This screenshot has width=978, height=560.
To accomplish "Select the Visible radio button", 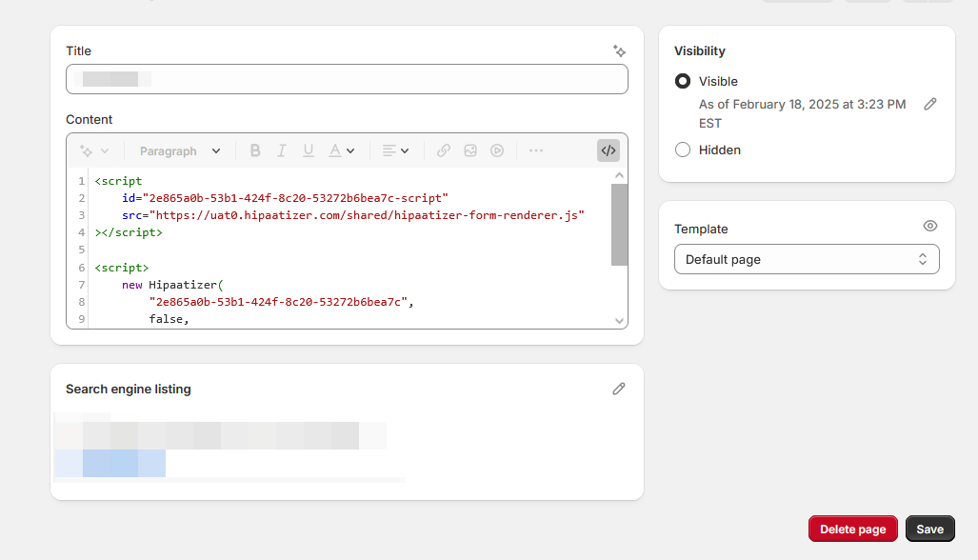I will tap(683, 81).
